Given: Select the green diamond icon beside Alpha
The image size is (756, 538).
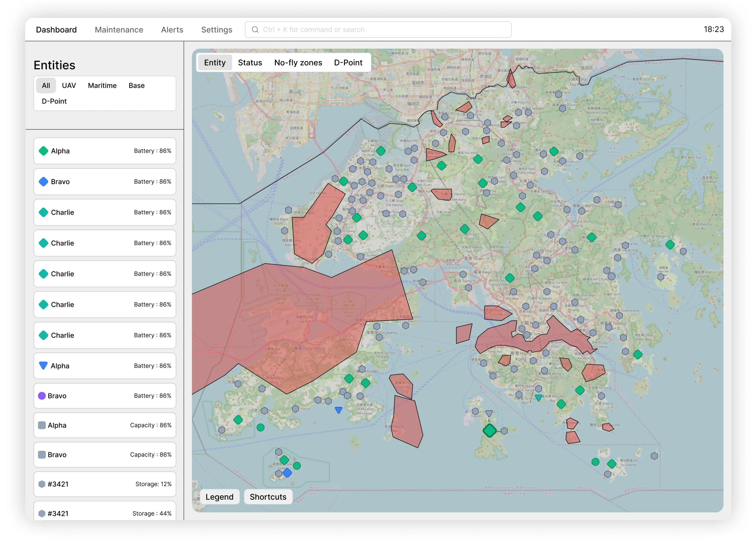Looking at the screenshot, I should pos(43,151).
